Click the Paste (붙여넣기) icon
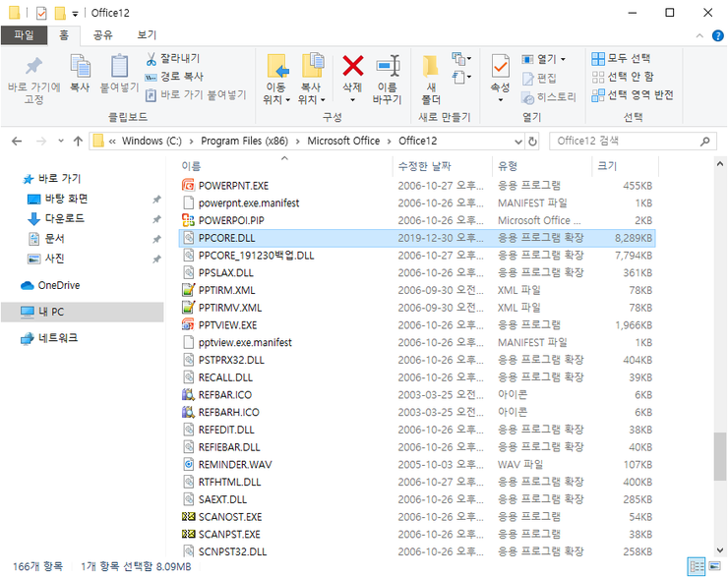The image size is (728, 577). coord(120,67)
